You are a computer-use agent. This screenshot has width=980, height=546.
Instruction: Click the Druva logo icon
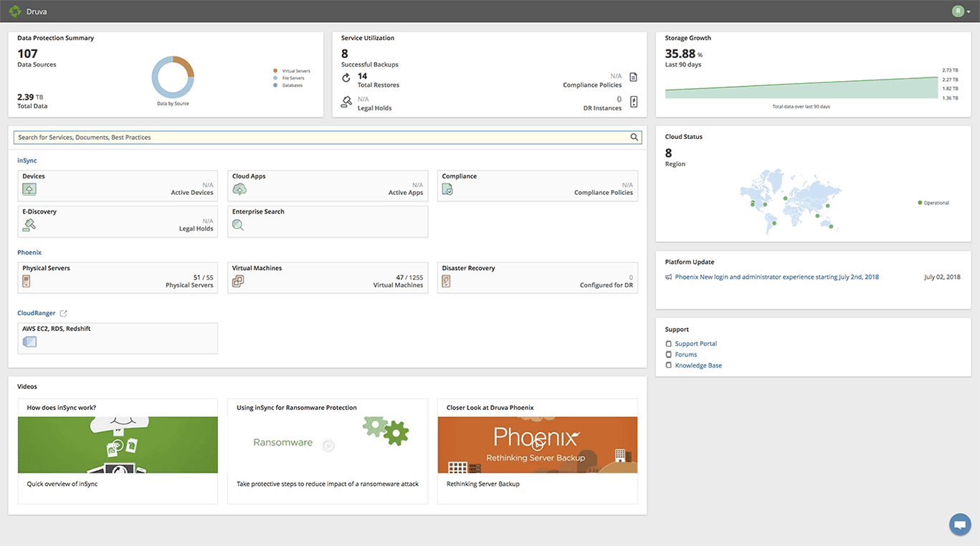[x=14, y=11]
